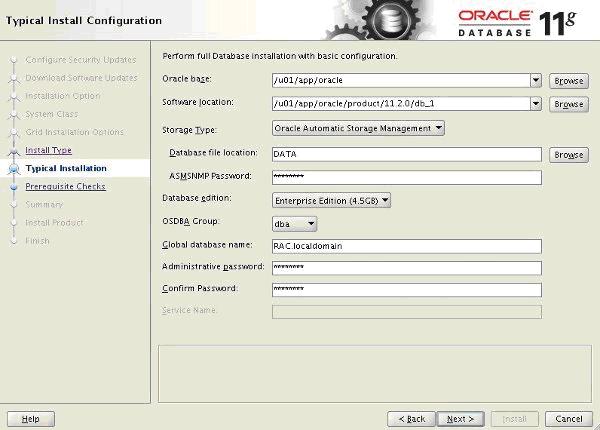This screenshot has width=600, height=430.
Task: Click the Oracle base label
Action: click(187, 79)
